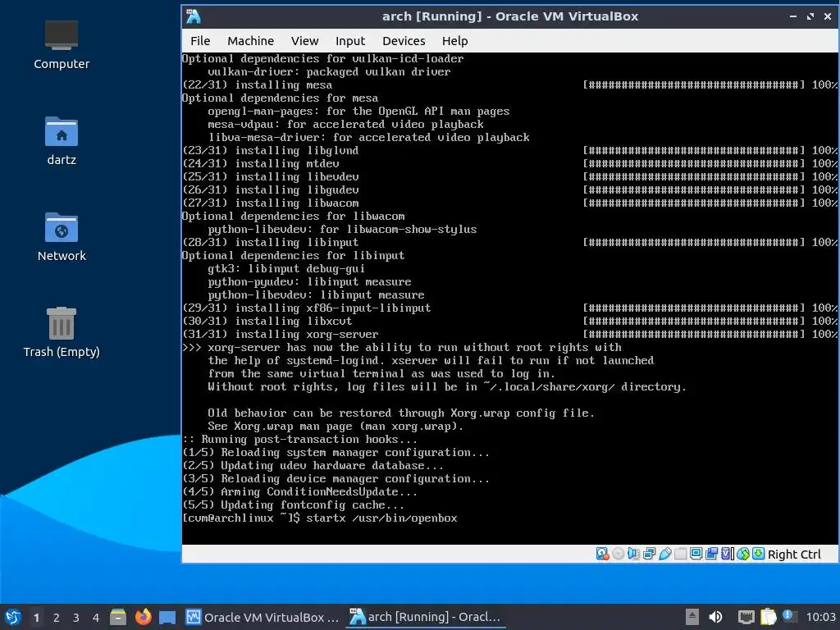Click the '(31/31) installing xorg-server' line

[281, 335]
